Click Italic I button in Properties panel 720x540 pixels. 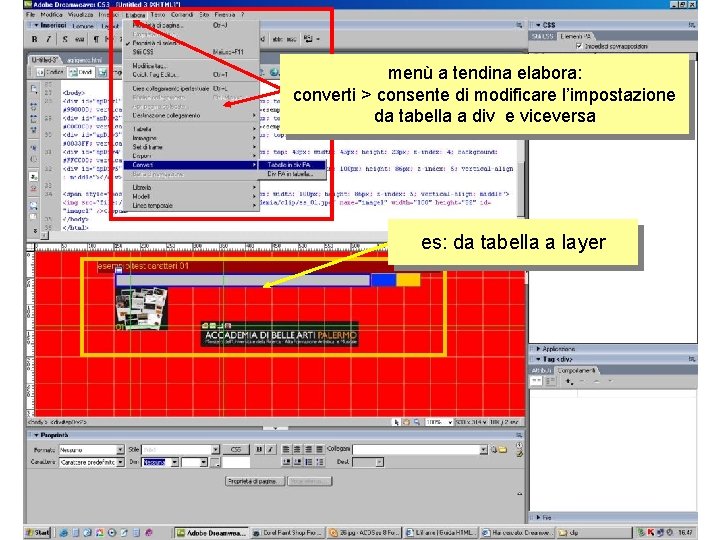point(270,450)
